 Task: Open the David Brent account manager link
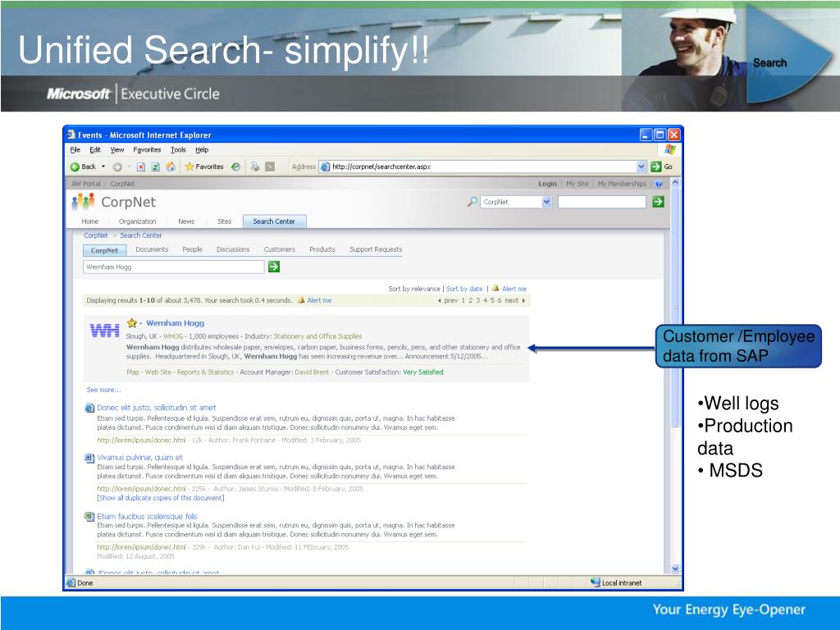click(x=312, y=372)
